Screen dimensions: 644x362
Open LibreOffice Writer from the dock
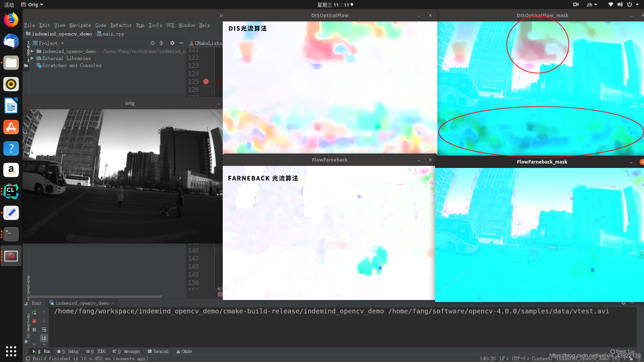point(11,106)
